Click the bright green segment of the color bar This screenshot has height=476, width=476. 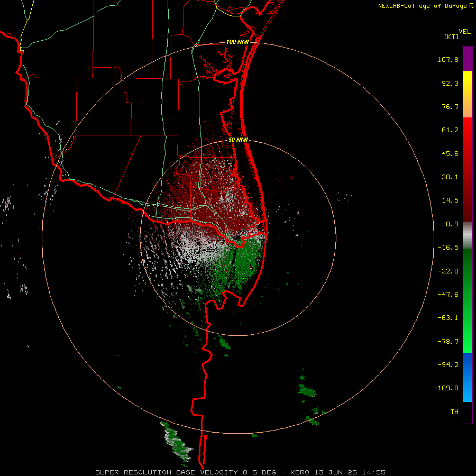pos(467,300)
